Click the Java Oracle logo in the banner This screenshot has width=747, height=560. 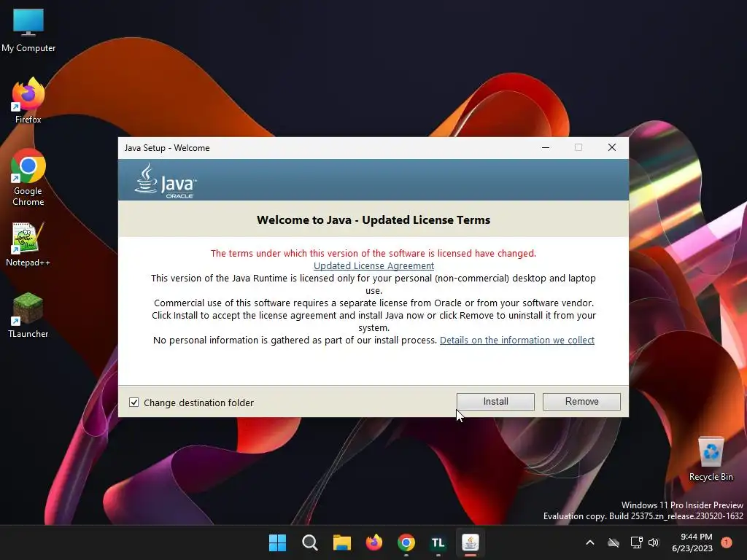click(166, 181)
